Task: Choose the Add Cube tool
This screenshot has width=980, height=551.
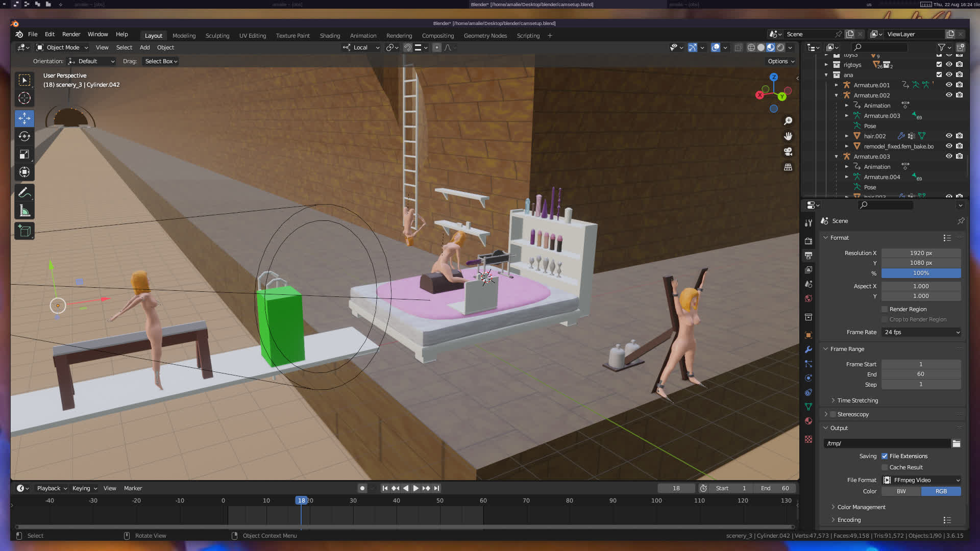Action: coord(24,231)
